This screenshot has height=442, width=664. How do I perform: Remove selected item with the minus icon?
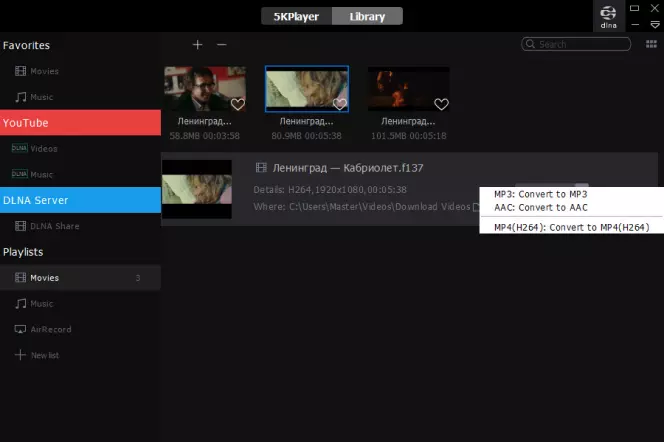click(221, 44)
